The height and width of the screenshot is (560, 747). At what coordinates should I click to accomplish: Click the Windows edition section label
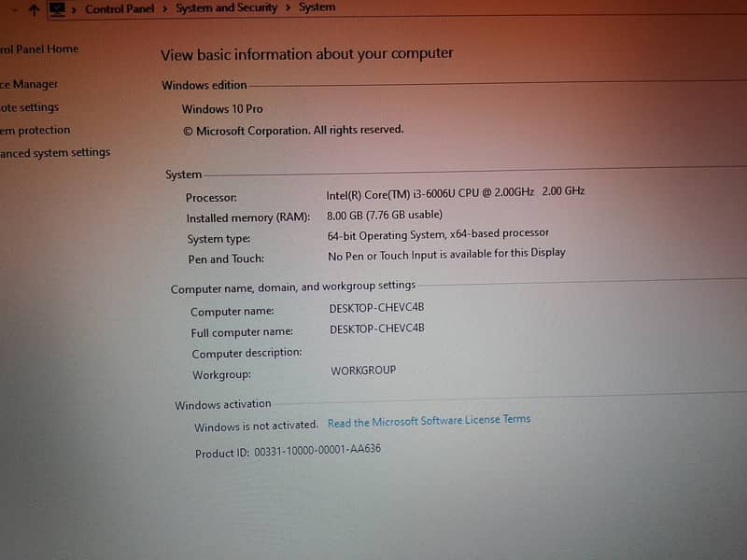click(x=204, y=85)
